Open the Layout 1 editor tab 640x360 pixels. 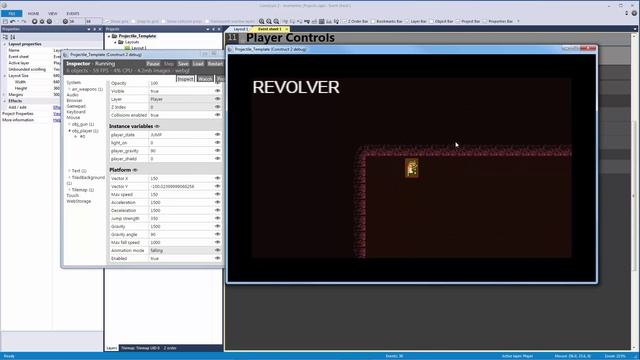240,29
